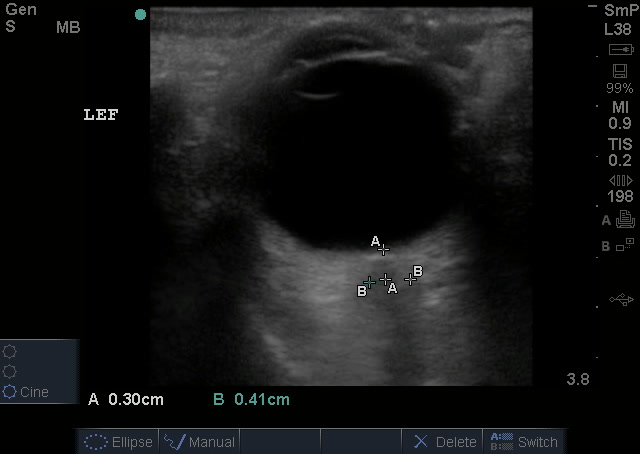Click the network icon beside B
This screenshot has height=454, width=640.
[626, 245]
